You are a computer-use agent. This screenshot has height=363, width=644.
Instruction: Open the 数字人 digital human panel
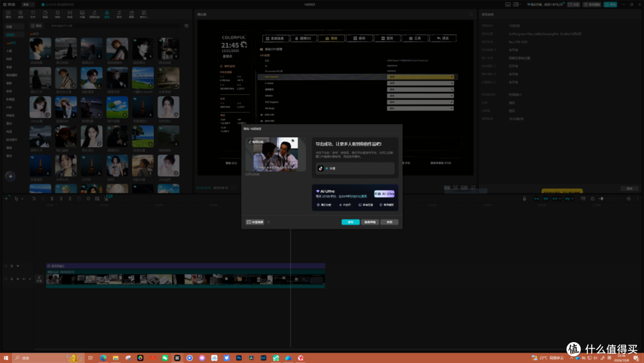144,14
